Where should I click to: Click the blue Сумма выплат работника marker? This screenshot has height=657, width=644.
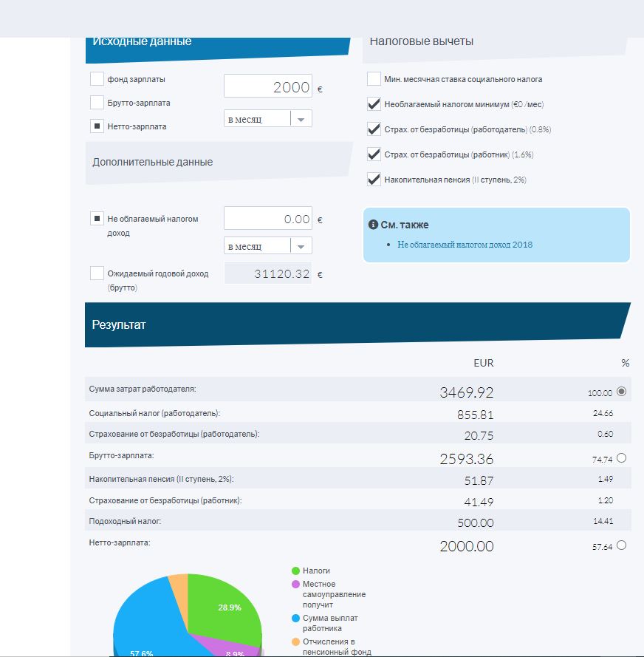(x=296, y=618)
